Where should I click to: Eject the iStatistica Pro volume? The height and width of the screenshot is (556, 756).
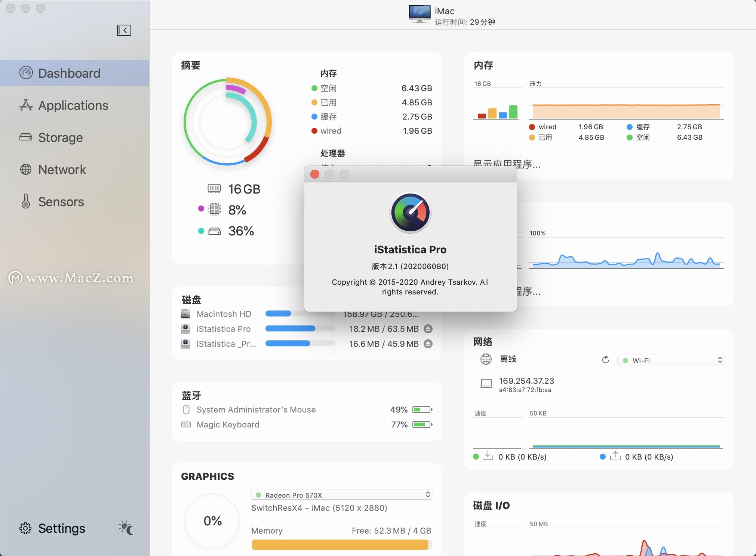click(x=428, y=329)
